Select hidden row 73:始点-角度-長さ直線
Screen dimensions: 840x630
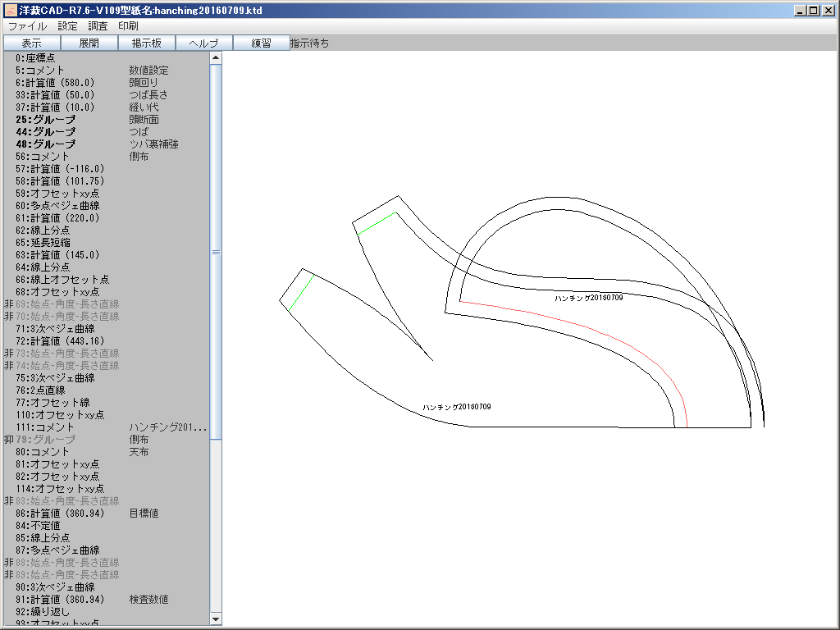tap(107, 354)
